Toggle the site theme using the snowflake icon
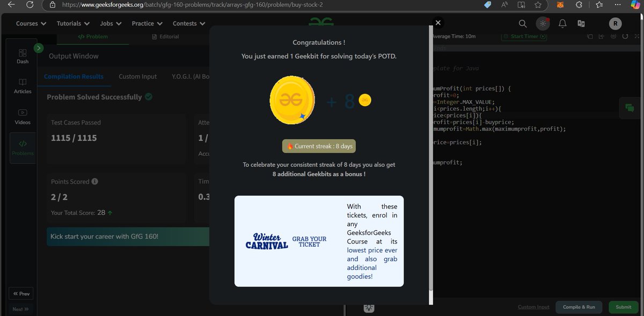Viewport: 644px width, 316px height. pyautogui.click(x=543, y=24)
